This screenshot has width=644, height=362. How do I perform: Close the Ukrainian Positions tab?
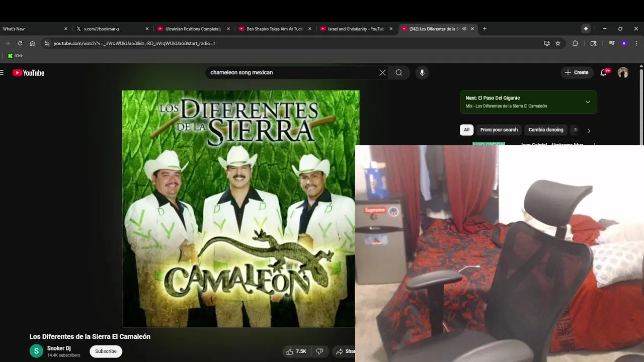click(x=228, y=29)
